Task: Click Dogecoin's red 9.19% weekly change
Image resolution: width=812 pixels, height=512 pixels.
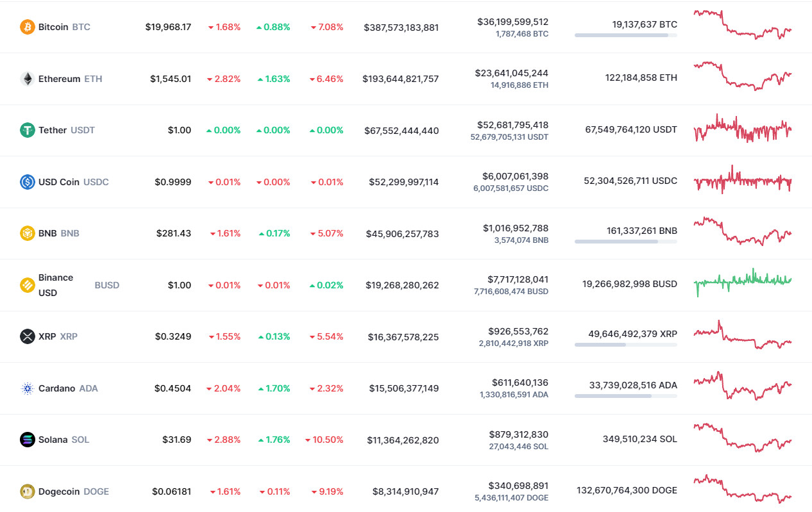Action: coord(328,491)
